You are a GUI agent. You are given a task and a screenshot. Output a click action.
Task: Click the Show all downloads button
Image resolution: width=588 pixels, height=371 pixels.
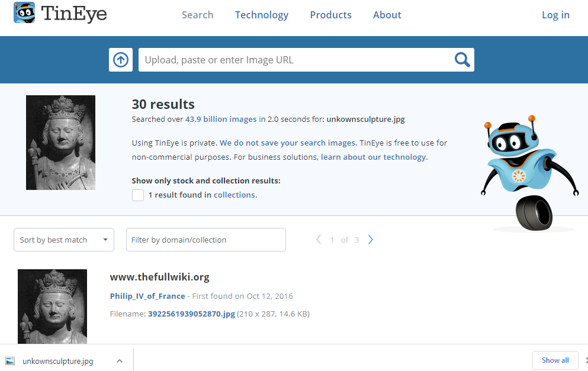pos(555,360)
